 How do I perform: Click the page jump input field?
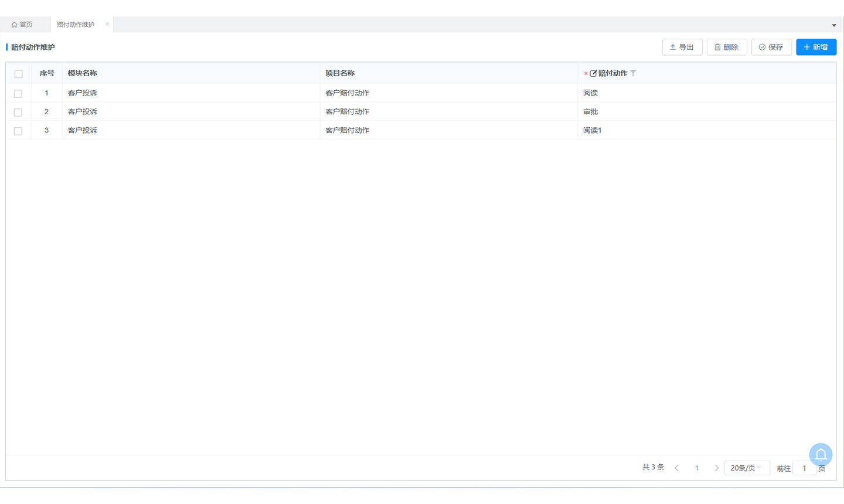[x=804, y=468]
